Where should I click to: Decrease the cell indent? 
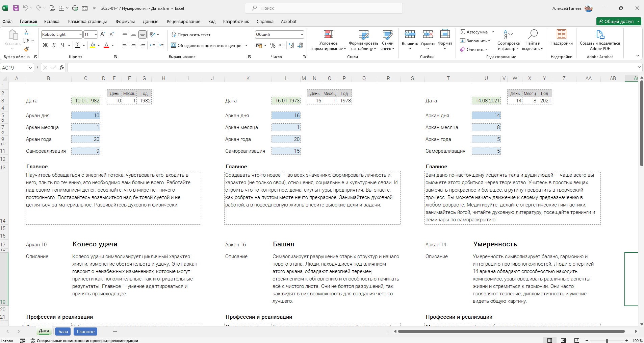(152, 45)
